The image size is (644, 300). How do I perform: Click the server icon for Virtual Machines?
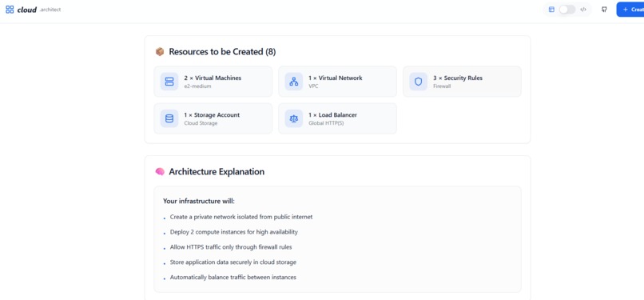click(x=169, y=82)
